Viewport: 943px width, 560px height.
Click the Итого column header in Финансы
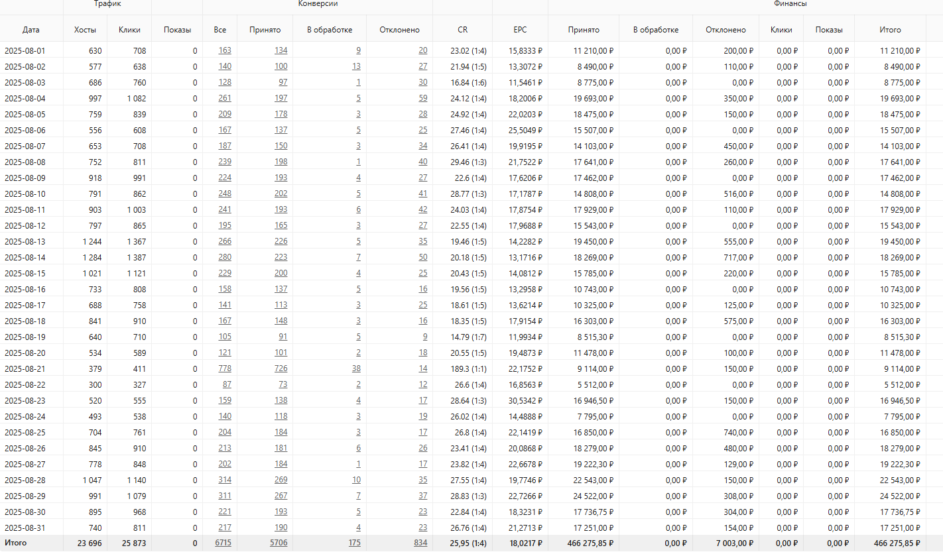(x=890, y=30)
